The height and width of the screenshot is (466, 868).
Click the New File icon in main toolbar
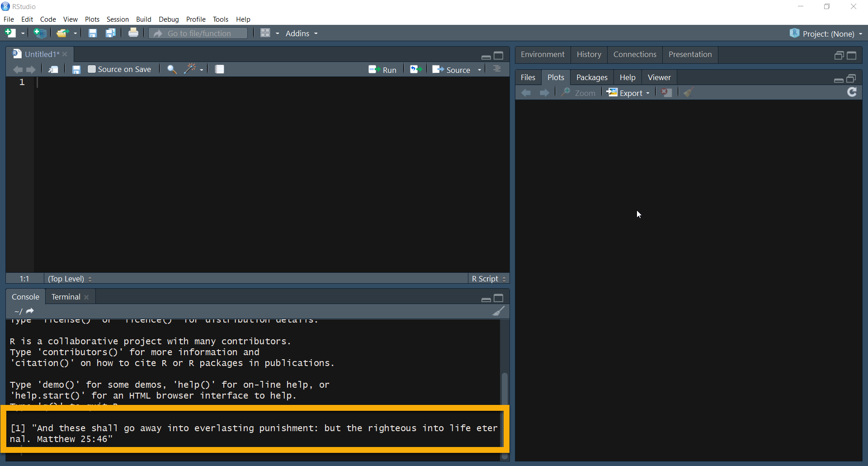tap(10, 33)
